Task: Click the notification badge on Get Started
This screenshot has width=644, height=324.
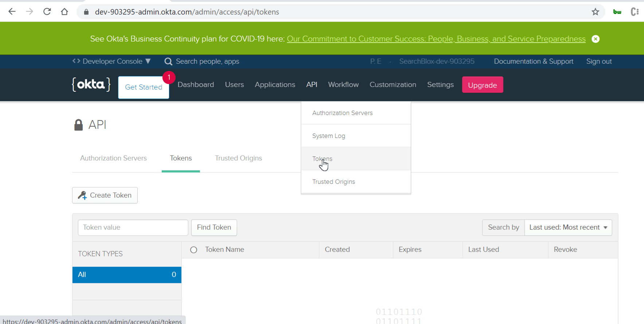Action: (169, 78)
